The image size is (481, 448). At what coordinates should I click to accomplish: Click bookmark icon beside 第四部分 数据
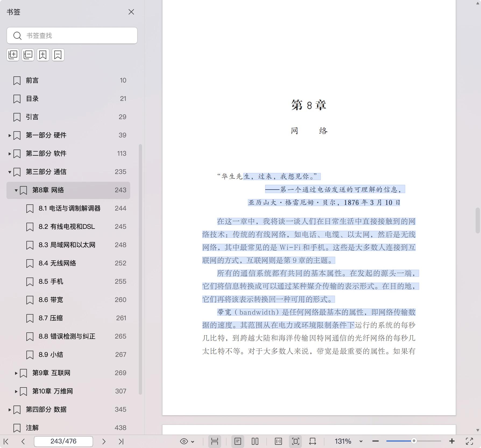pos(17,410)
